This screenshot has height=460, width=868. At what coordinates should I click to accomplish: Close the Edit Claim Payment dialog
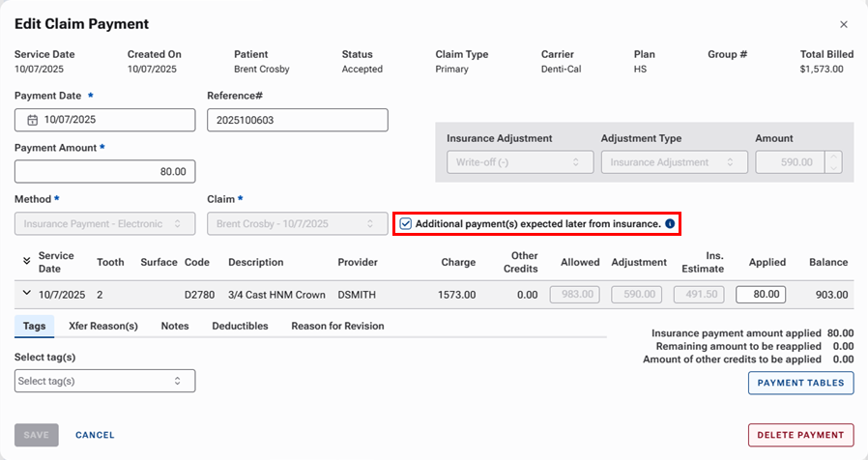(843, 24)
